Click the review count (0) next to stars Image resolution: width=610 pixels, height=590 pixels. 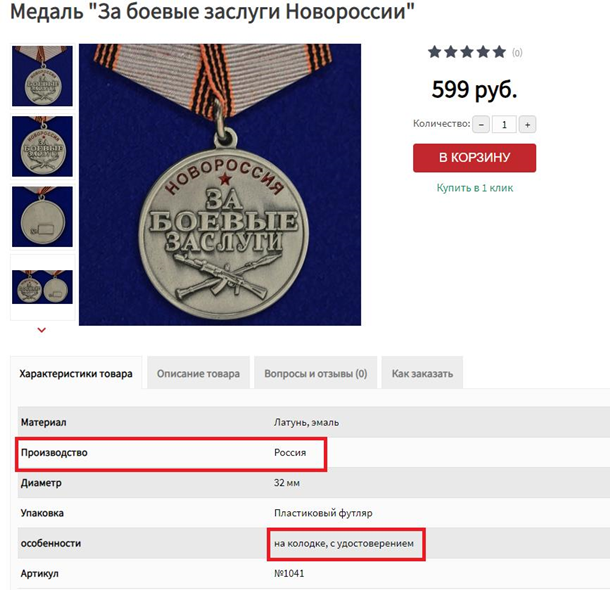coord(517,53)
